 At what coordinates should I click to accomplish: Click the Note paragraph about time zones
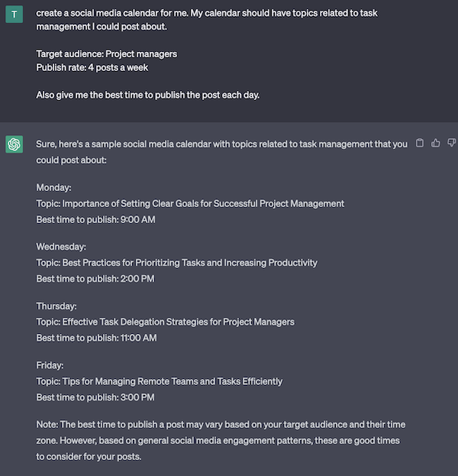221,441
